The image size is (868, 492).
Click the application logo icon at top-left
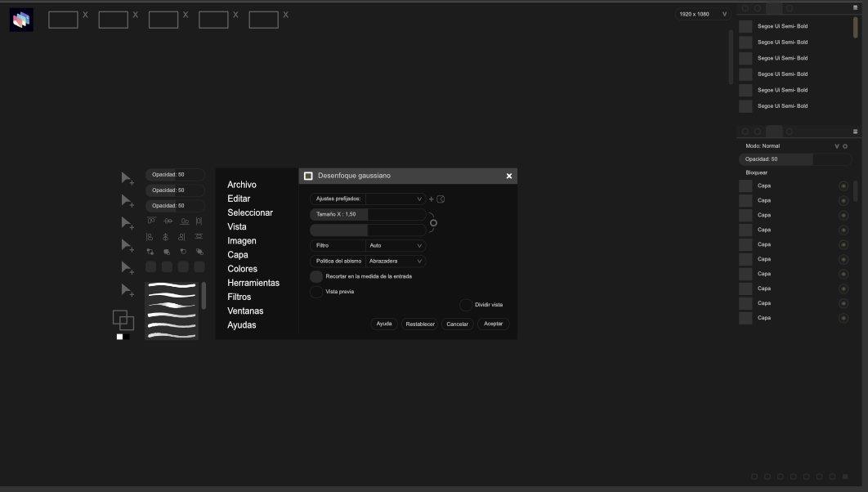click(21, 20)
